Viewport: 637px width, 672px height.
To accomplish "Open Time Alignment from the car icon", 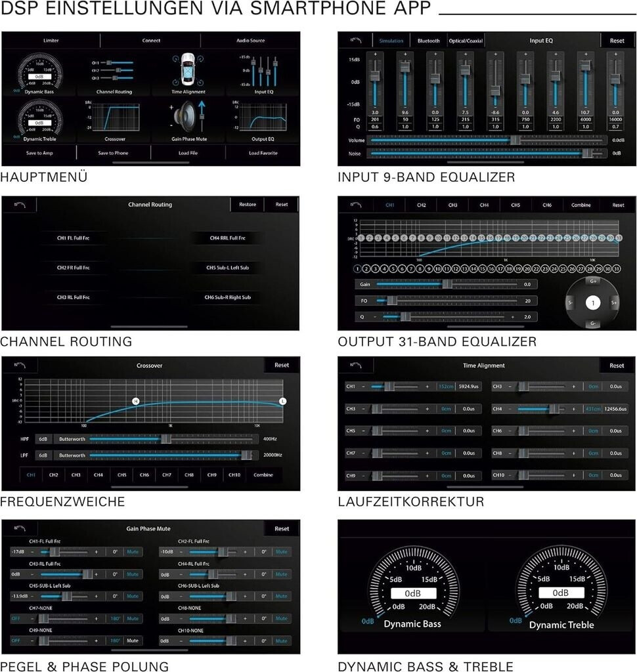I will 188,70.
